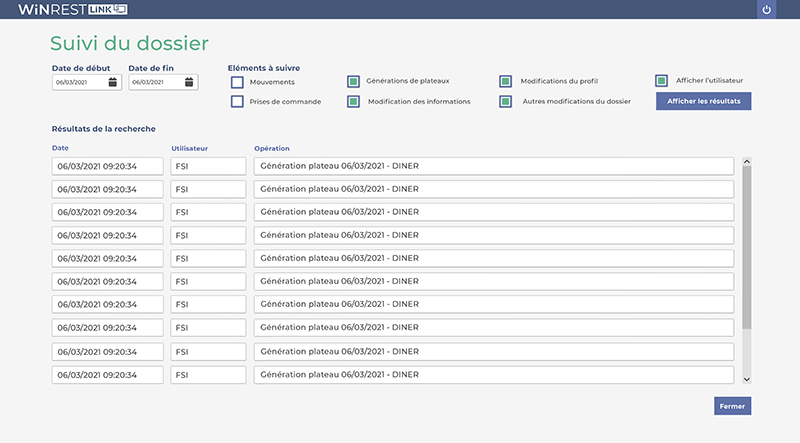800x443 pixels.
Task: Select the first row Utilisateur FSI field
Action: 208,166
